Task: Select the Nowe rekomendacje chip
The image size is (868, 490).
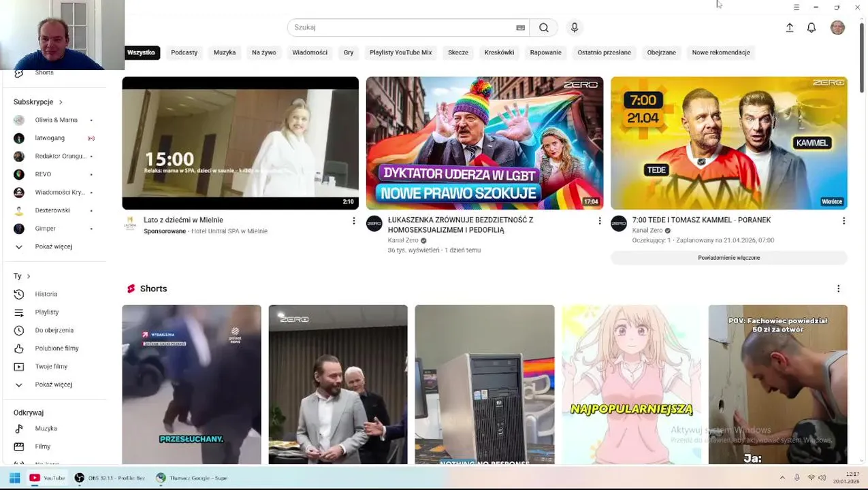Action: pos(721,52)
